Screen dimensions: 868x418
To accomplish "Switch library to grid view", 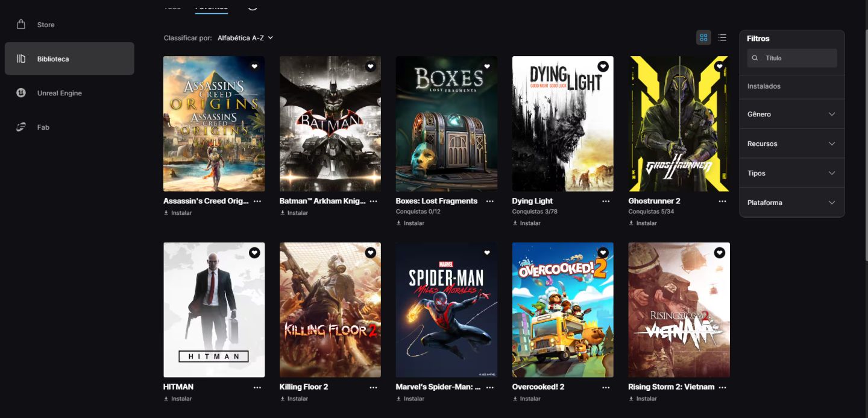I will coord(703,37).
